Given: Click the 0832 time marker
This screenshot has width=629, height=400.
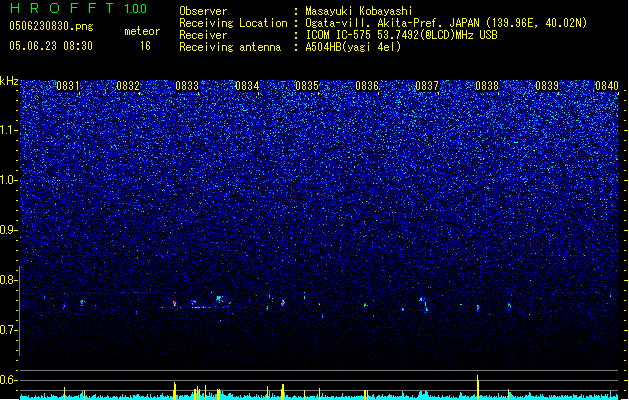Looking at the screenshot, I should click(x=128, y=86).
